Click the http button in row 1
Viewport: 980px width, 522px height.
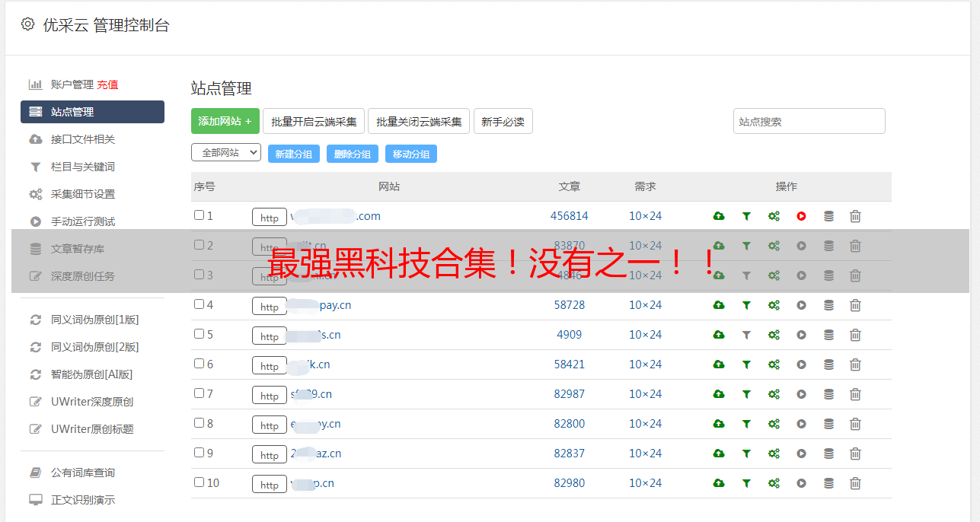click(270, 217)
